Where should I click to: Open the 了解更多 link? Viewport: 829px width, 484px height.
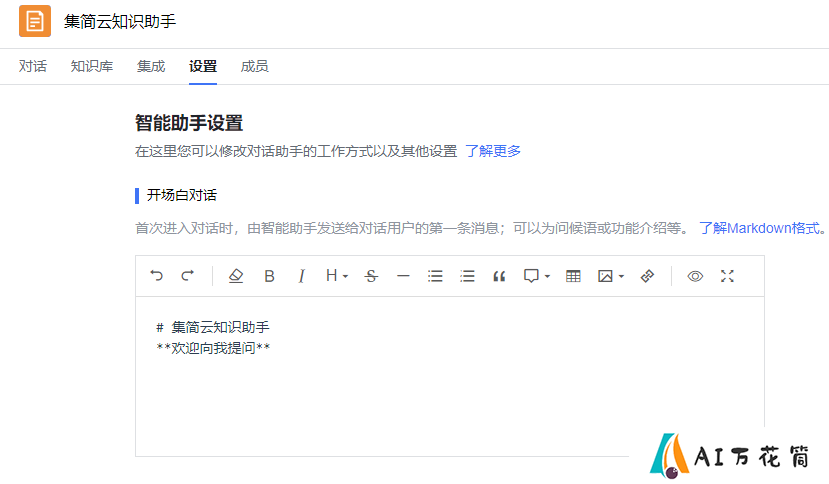coord(493,151)
